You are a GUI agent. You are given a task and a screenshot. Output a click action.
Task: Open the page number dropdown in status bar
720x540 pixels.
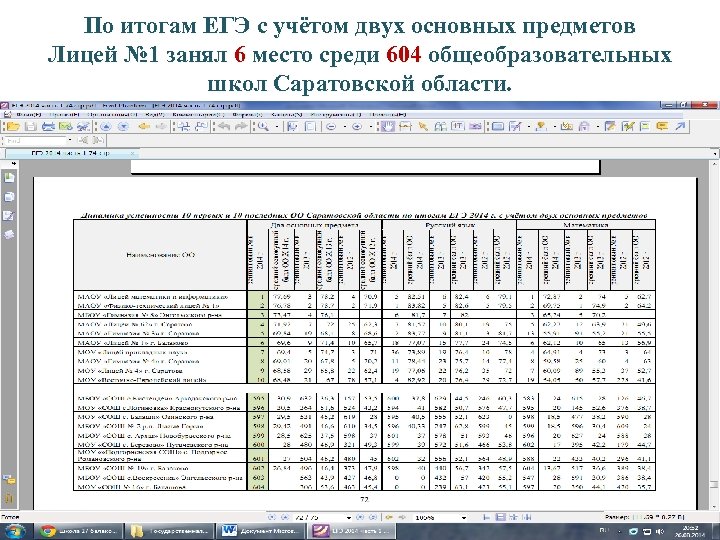click(349, 518)
